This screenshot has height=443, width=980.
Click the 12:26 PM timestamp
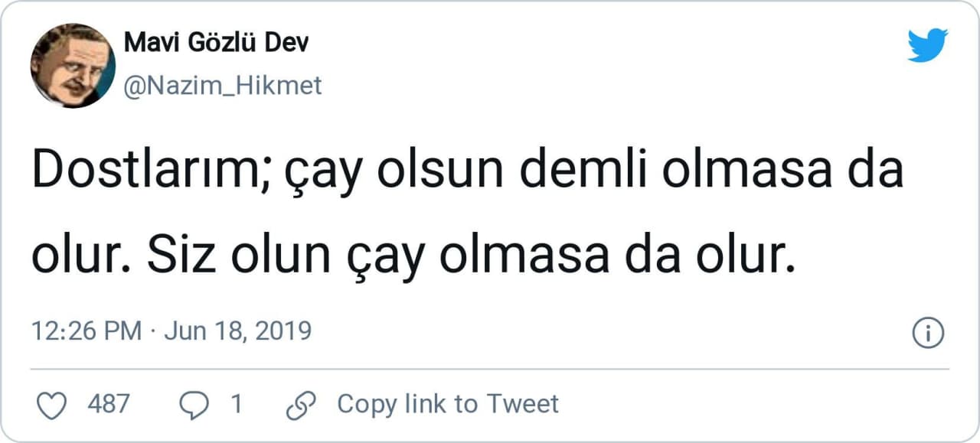pyautogui.click(x=86, y=332)
